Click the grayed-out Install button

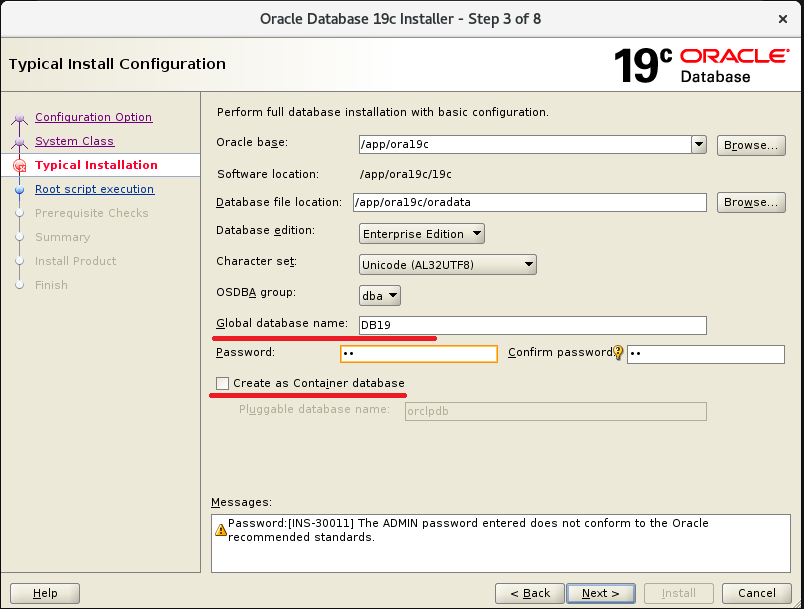(679, 594)
